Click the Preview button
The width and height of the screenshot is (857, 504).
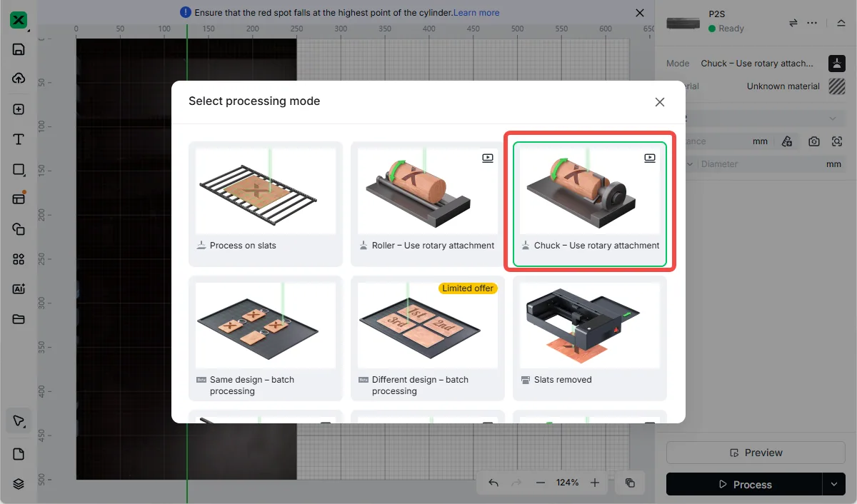(756, 453)
